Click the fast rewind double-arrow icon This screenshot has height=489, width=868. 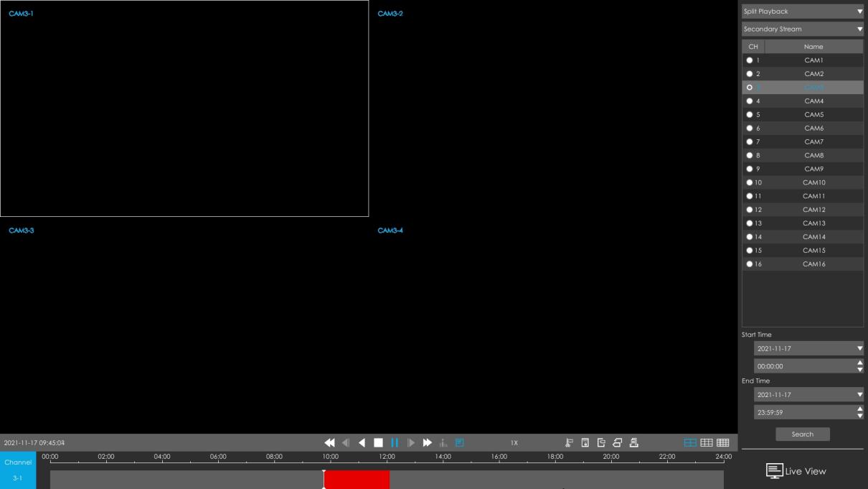coord(330,442)
